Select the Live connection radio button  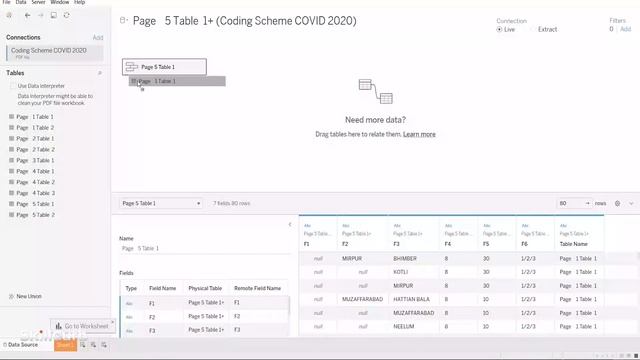[x=499, y=29]
